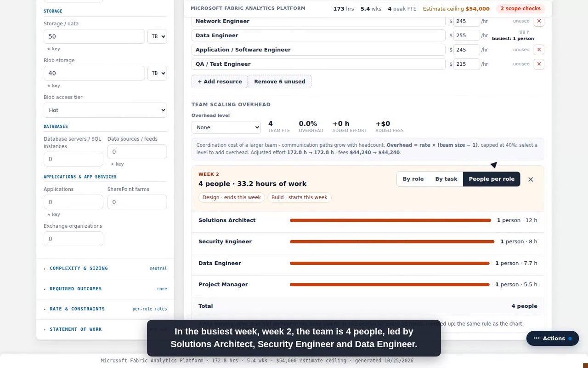Screen dimensions: 588x368
Task: Focus the Applications count field
Action: point(73,202)
